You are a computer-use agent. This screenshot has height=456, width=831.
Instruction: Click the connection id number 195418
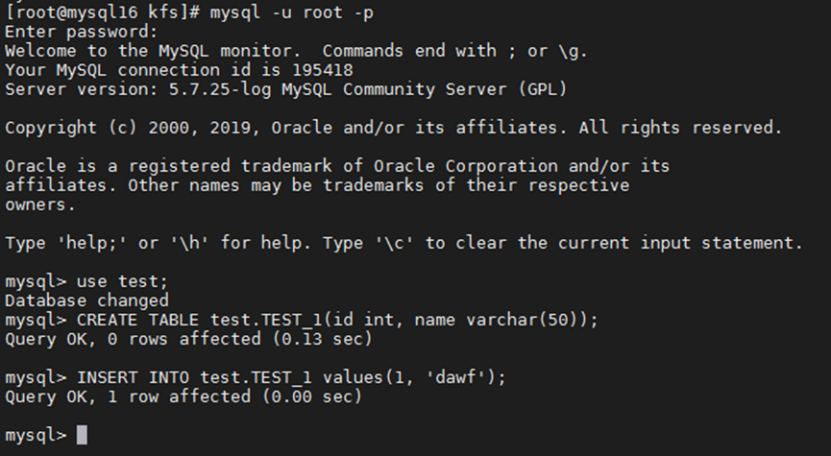(323, 70)
